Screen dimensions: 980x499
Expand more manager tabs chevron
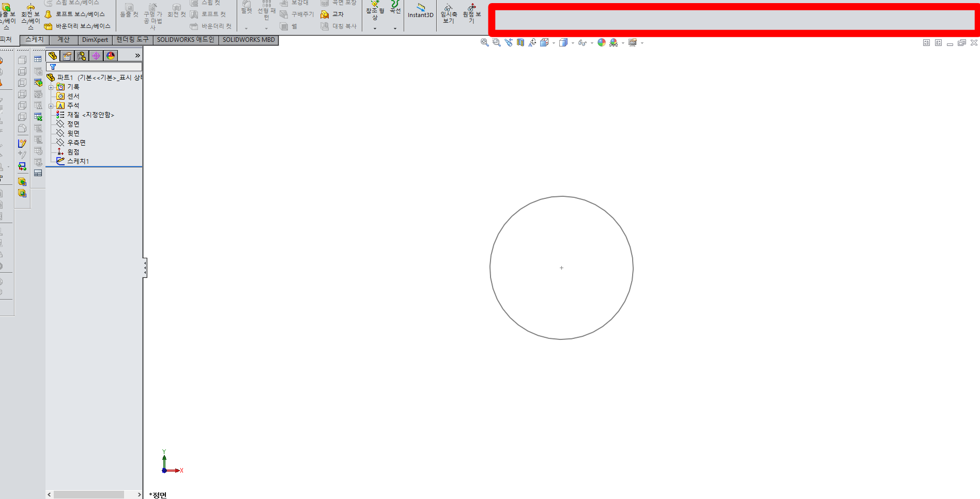pos(137,56)
